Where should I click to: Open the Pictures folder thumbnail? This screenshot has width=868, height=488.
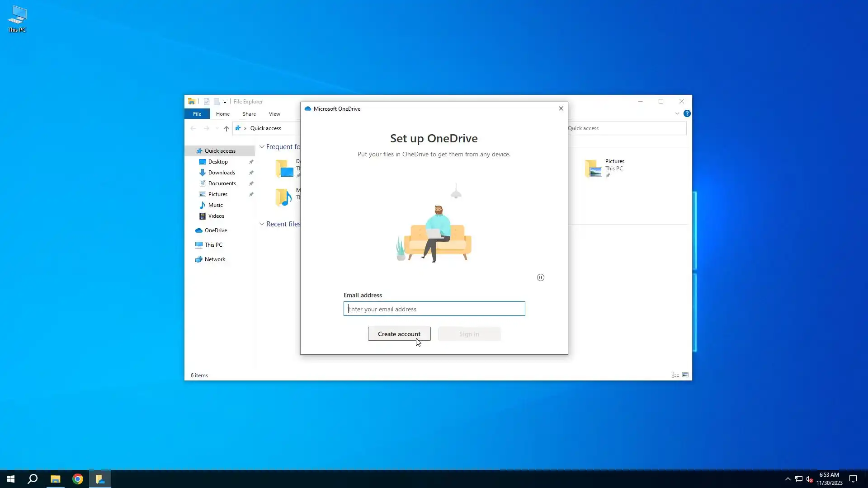point(593,169)
